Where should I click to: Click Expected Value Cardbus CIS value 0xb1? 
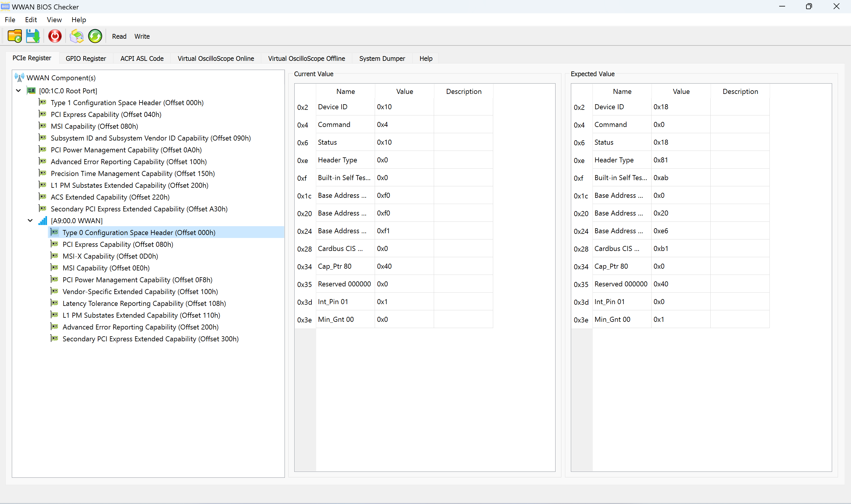pos(681,249)
